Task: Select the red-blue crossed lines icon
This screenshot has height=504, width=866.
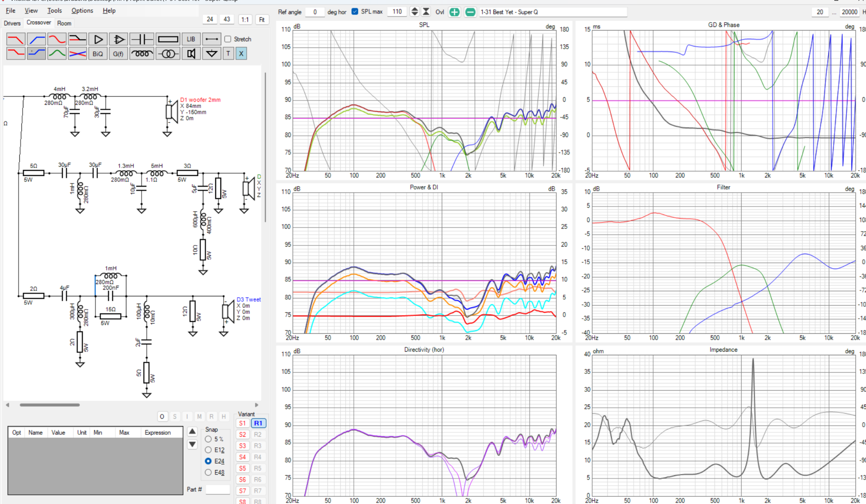Action: [77, 54]
